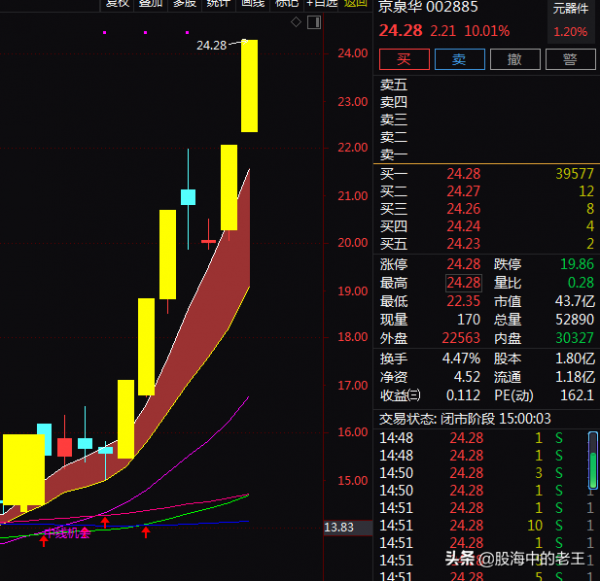Click the cyan candlestick near 21.00
The height and width of the screenshot is (581, 600).
tap(187, 197)
